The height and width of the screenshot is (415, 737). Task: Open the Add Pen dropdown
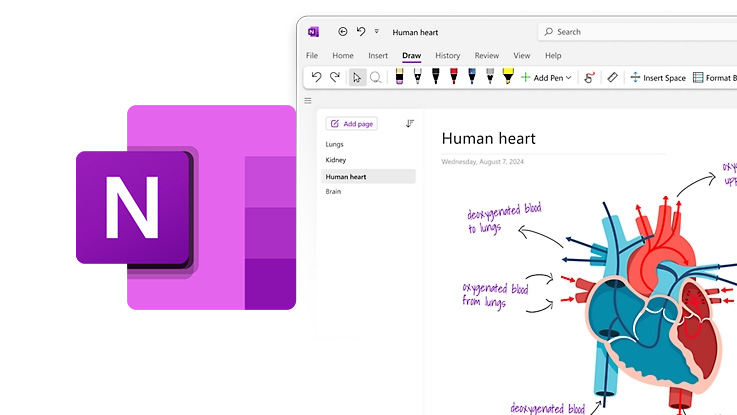click(x=546, y=78)
